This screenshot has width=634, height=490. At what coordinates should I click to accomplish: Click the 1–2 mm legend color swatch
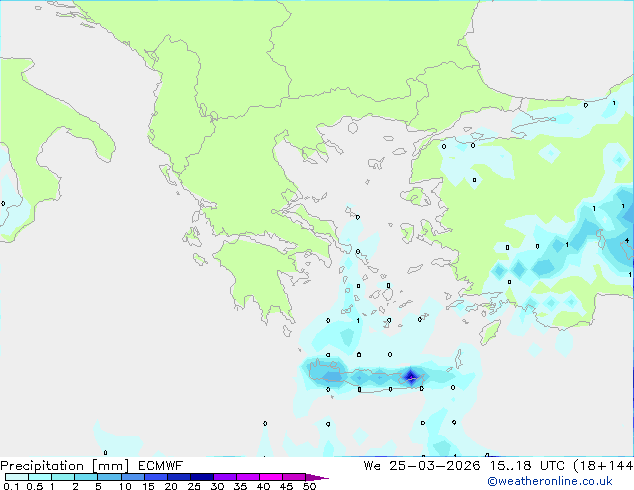click(63, 477)
